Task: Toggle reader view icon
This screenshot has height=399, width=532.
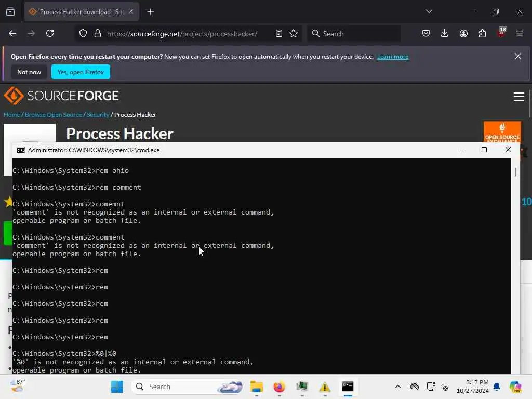Action: 279,34
